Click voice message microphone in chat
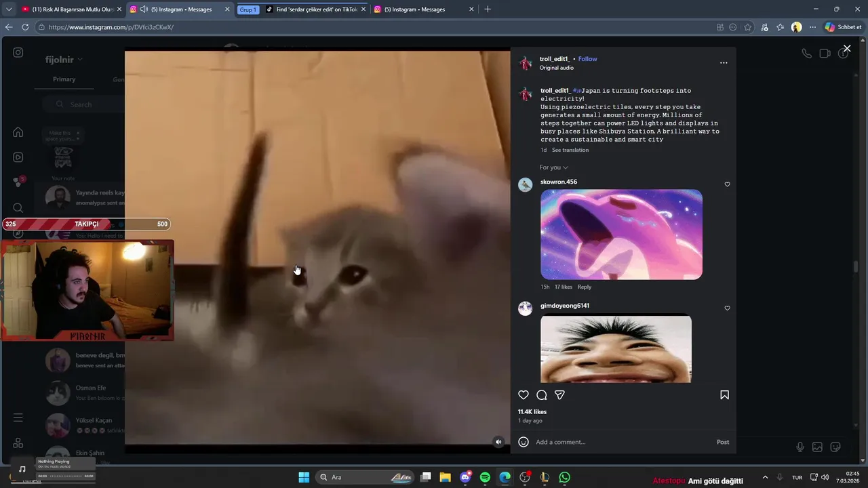 coord(800,447)
